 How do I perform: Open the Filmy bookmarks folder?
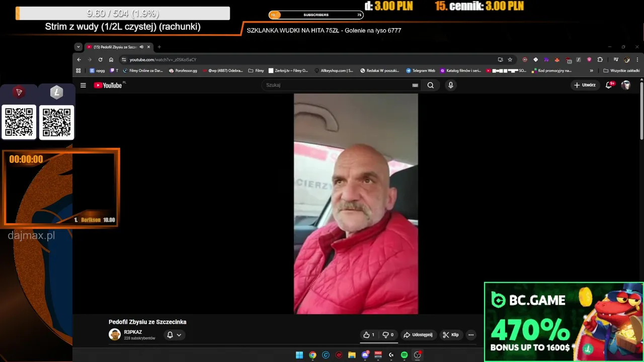[256, 71]
